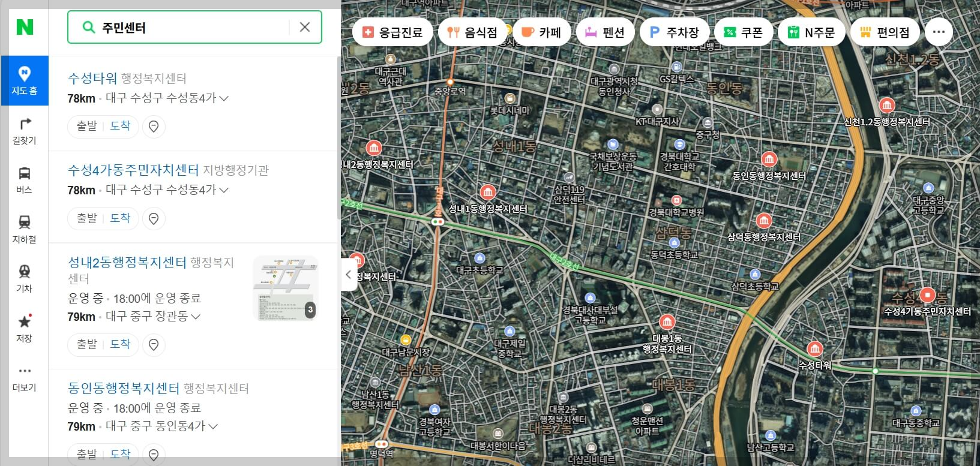
Task: Click 신천1.2동행정복지센터 map marker
Action: click(x=887, y=106)
